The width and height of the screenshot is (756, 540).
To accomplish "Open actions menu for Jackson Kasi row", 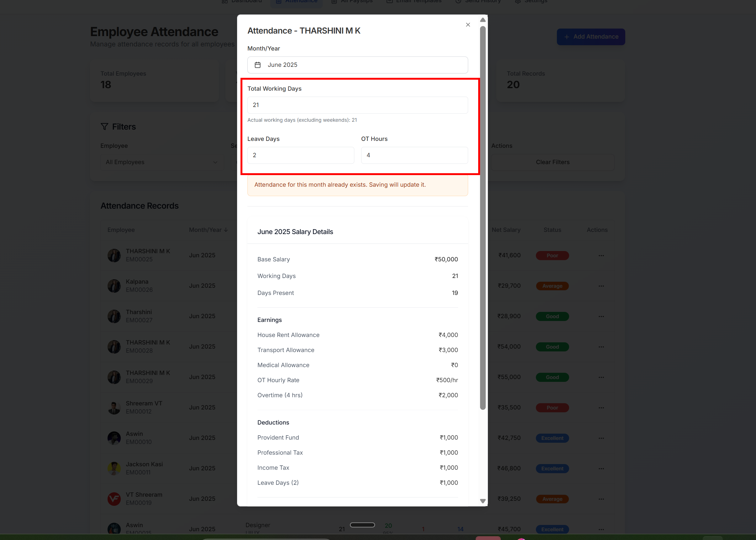I will (601, 468).
